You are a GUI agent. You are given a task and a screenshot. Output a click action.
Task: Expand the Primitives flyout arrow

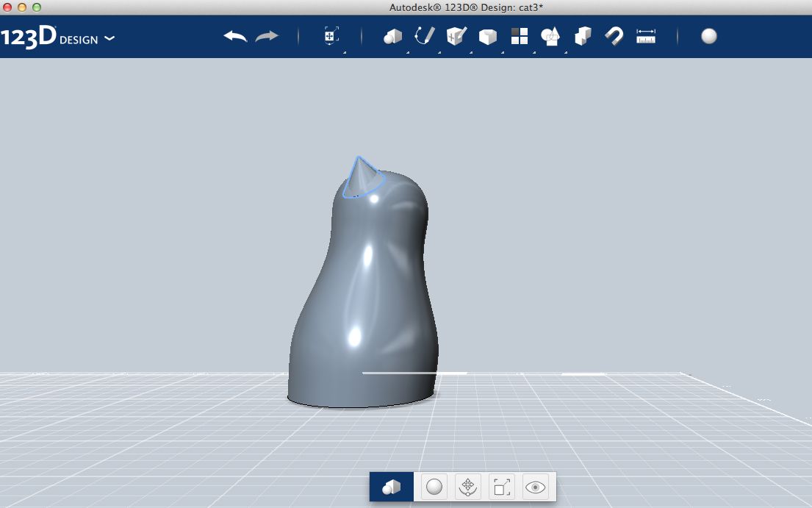click(408, 52)
